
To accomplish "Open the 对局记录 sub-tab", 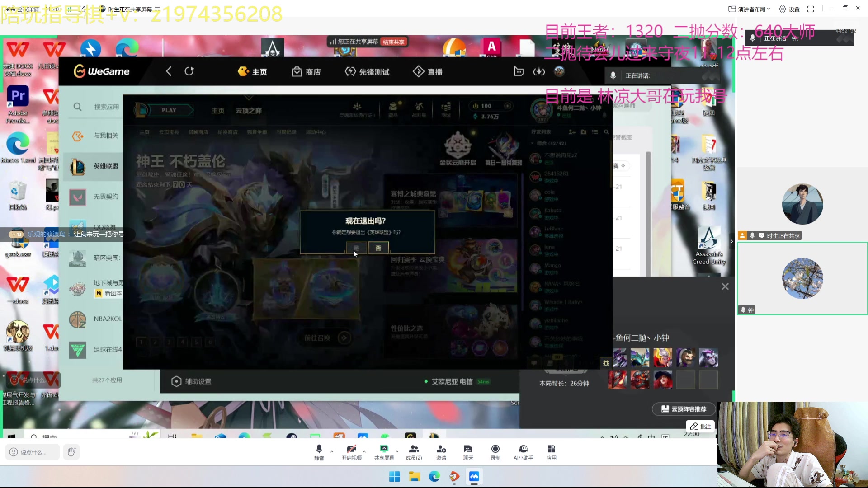I will point(287,132).
